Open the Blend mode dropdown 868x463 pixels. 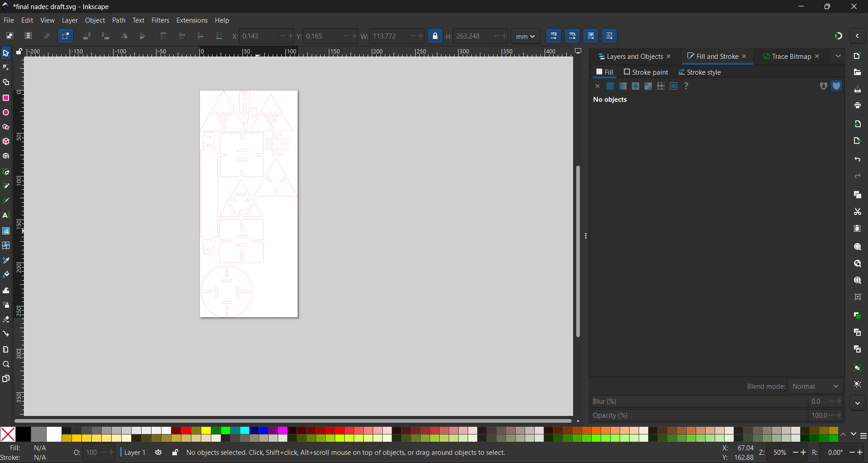pos(815,386)
